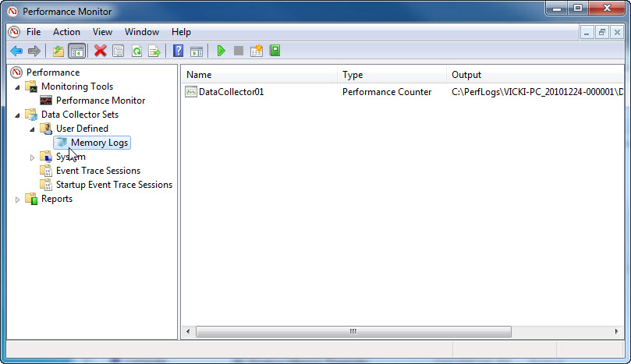Close the inner MDI console window
Viewport: 631px width, 364px height.
[x=617, y=32]
